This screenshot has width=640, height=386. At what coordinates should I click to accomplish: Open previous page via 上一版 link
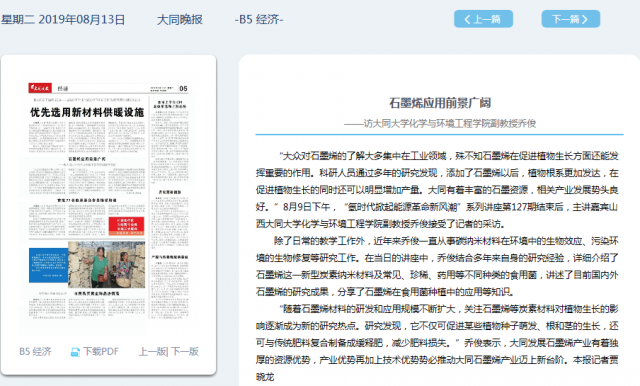point(153,351)
